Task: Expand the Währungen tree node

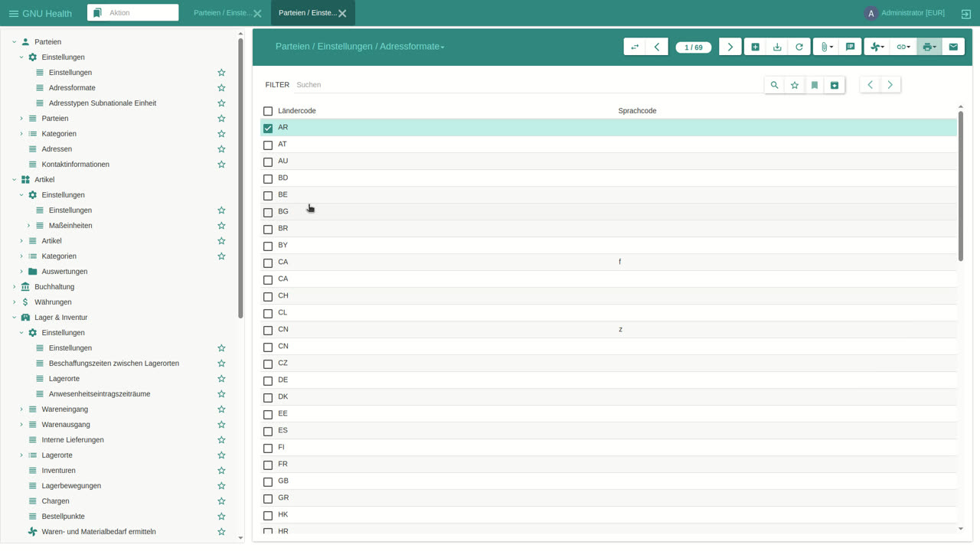Action: 14,302
